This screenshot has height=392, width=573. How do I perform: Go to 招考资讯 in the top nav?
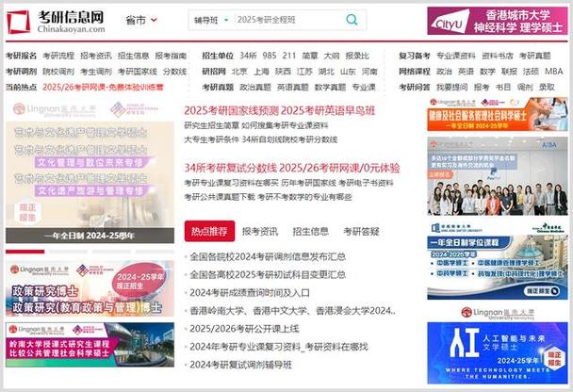[x=96, y=56]
